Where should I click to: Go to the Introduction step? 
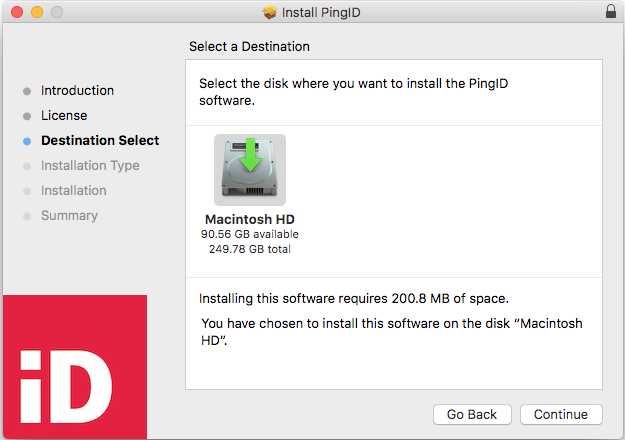click(x=77, y=91)
